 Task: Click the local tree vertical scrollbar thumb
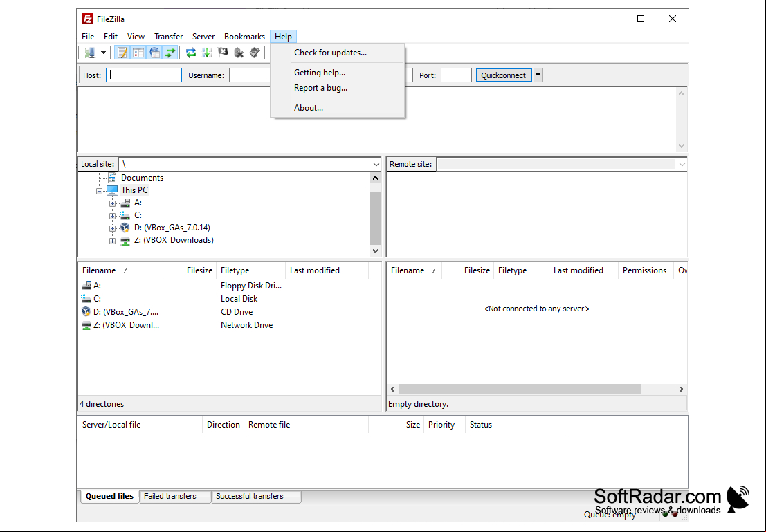tap(375, 218)
